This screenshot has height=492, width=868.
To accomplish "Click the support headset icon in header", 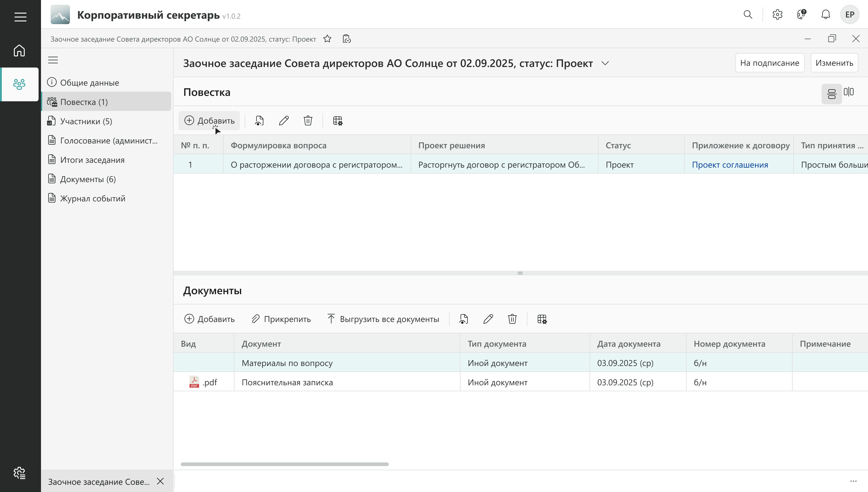I will (801, 14).
